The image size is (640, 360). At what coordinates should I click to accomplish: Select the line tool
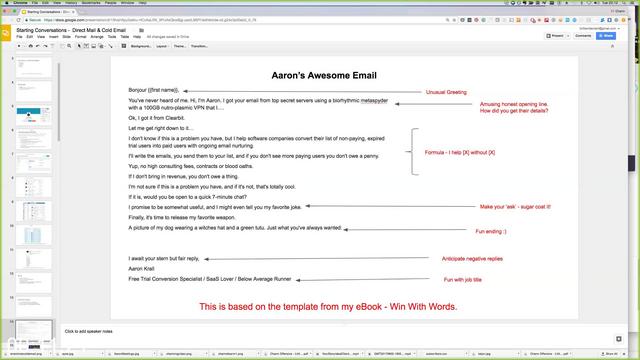110,46
